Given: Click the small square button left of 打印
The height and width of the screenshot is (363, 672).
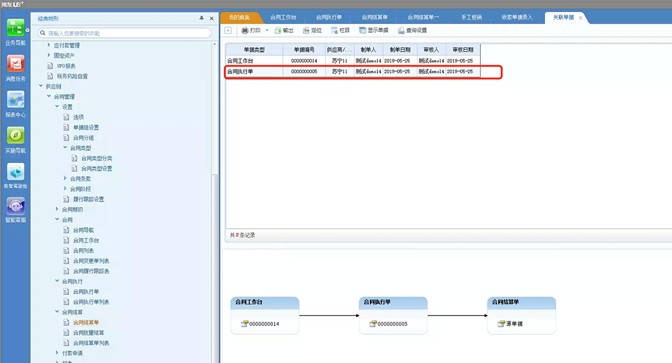Looking at the screenshot, I should click(228, 30).
